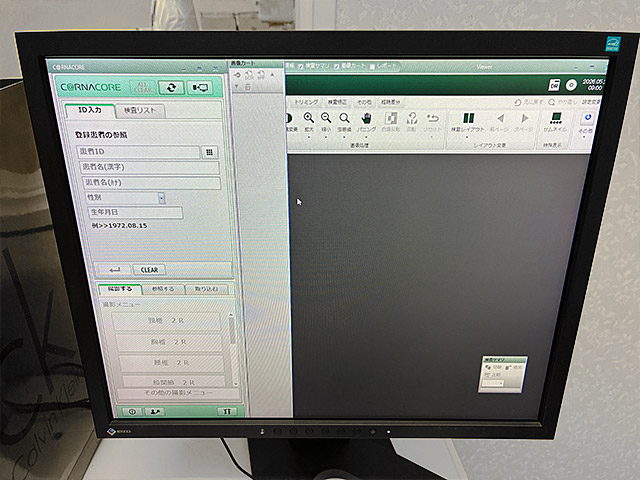This screenshot has width=640, height=480.
Task: Expand the その他 tool options arrow
Action: [x=584, y=137]
